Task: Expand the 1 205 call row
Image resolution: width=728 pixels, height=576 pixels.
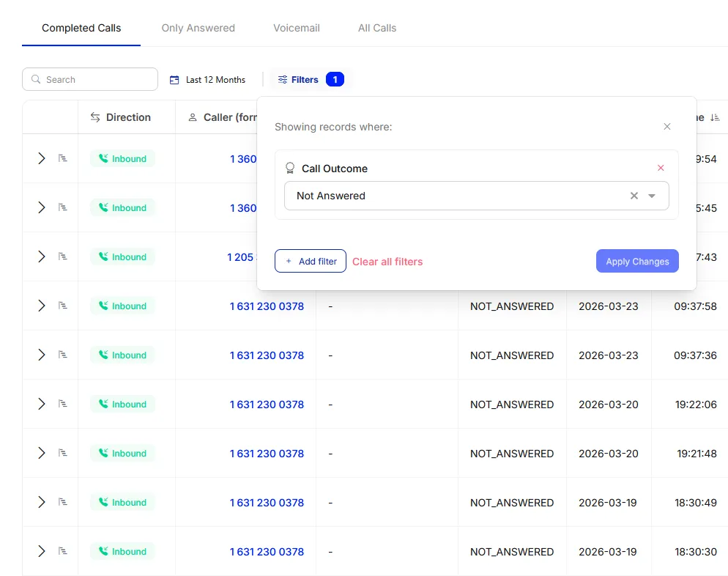Action: [41, 256]
